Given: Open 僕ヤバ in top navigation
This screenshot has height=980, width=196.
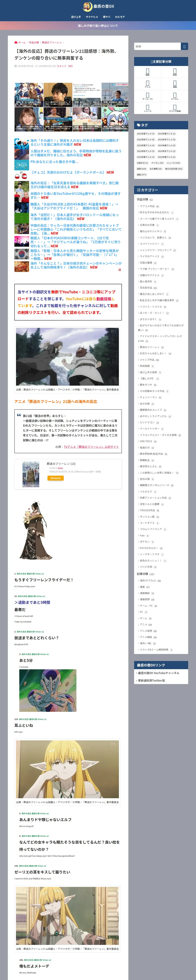Looking at the screenshot, I should tap(106, 17).
